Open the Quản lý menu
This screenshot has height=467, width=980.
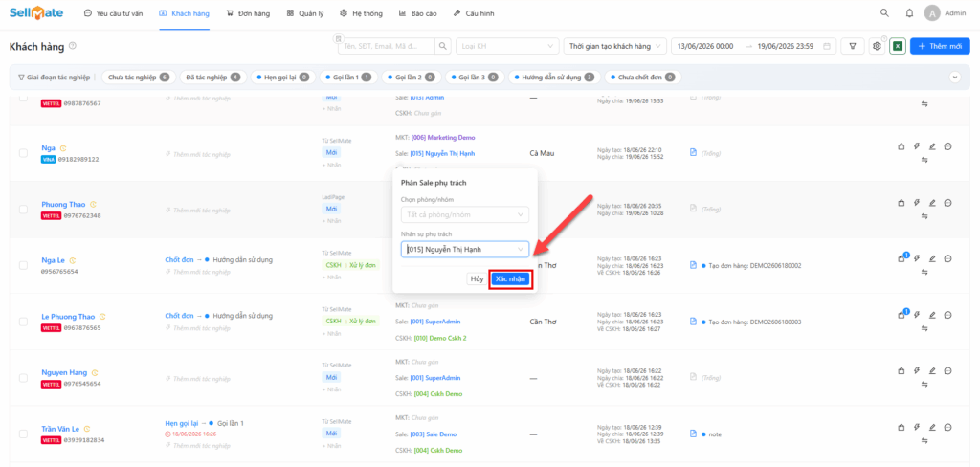(x=305, y=13)
